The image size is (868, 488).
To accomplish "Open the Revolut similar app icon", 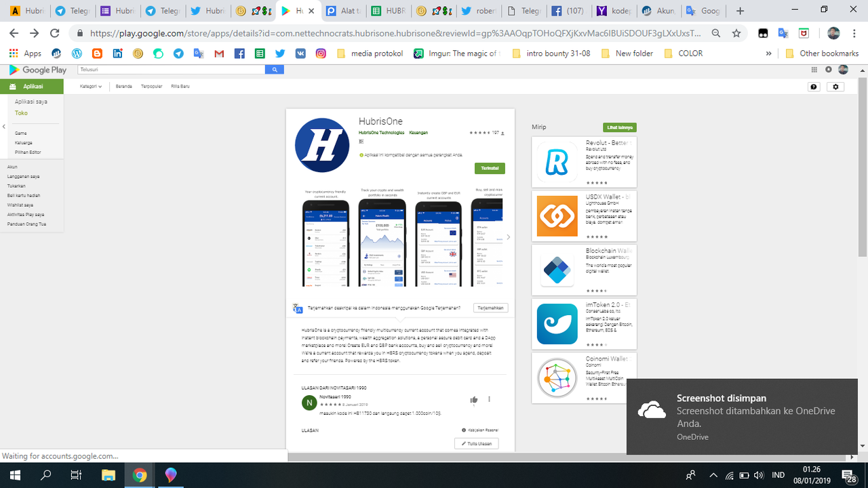I will click(557, 162).
